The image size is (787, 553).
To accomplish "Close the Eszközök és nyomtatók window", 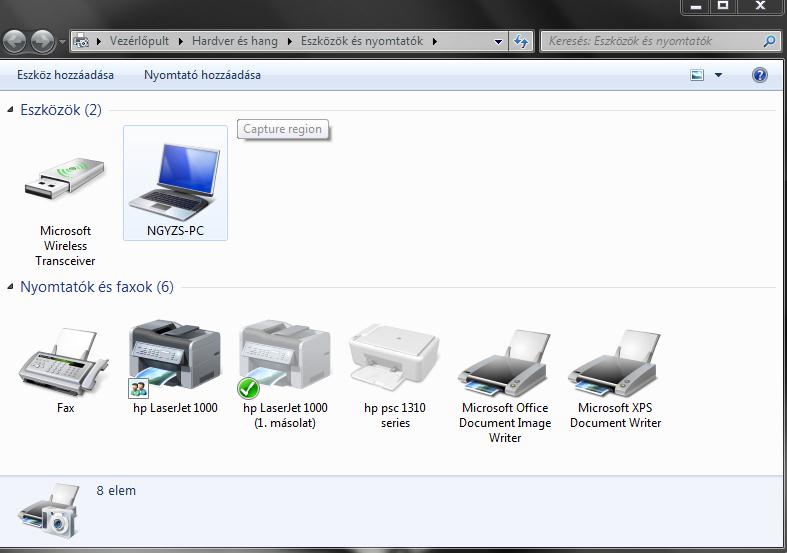I will coord(760,6).
